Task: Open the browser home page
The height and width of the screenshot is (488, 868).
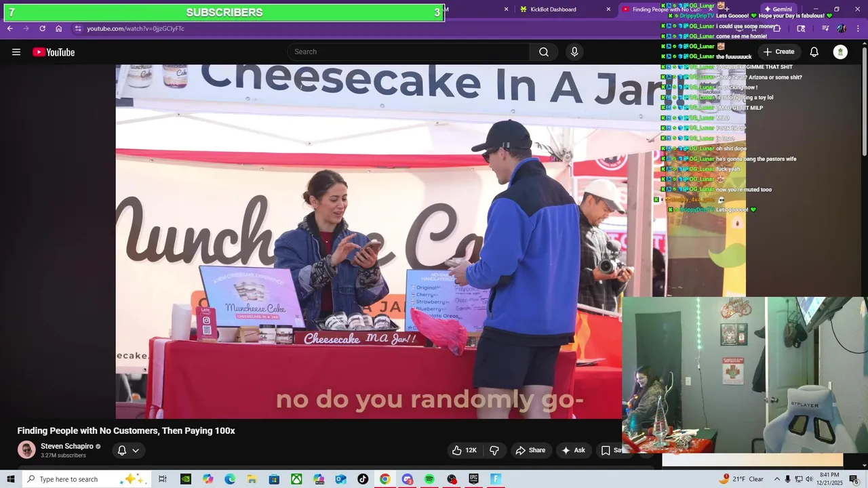Action: pyautogui.click(x=59, y=28)
